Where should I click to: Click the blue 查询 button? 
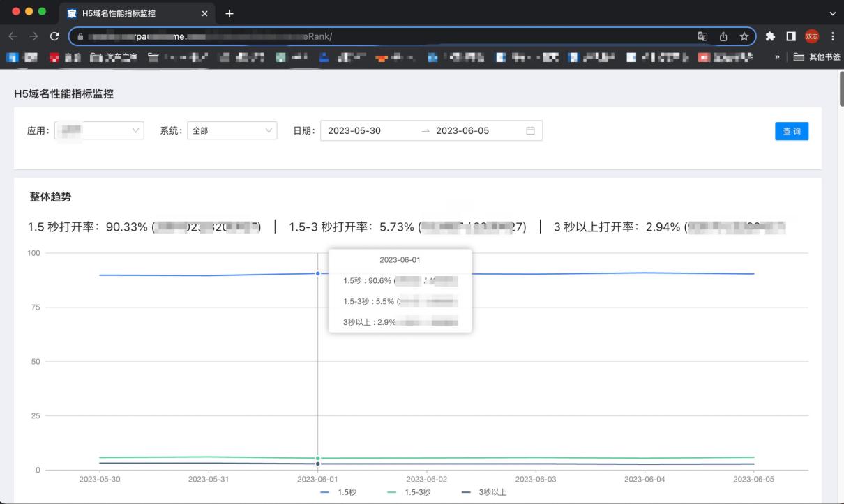[x=791, y=131]
